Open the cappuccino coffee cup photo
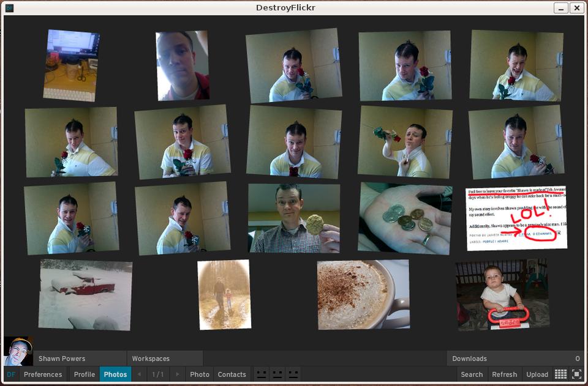 (363, 294)
